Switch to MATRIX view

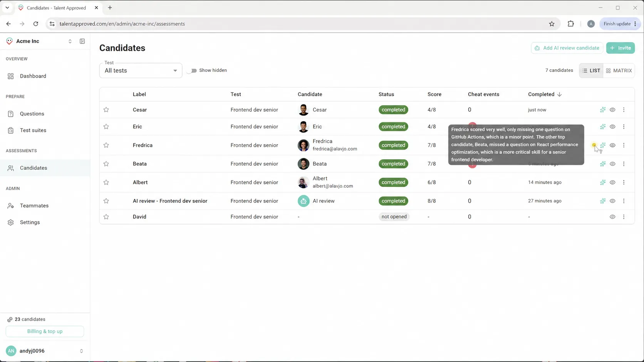[619, 71]
